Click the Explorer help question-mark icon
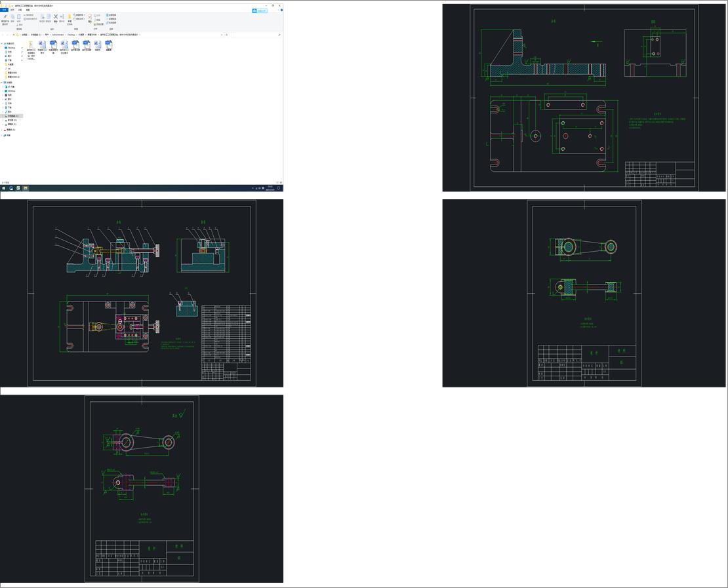This screenshot has height=588, width=728. (281, 10)
